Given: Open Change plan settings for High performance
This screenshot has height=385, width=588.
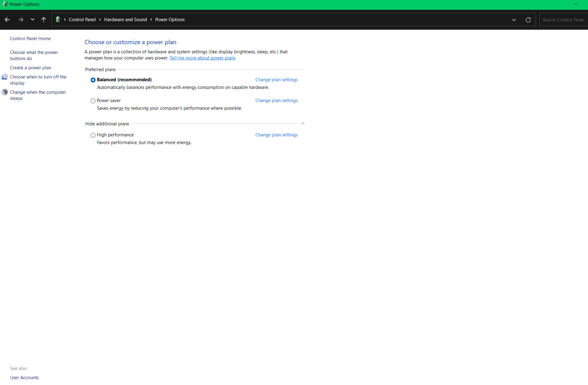Looking at the screenshot, I should click(276, 135).
